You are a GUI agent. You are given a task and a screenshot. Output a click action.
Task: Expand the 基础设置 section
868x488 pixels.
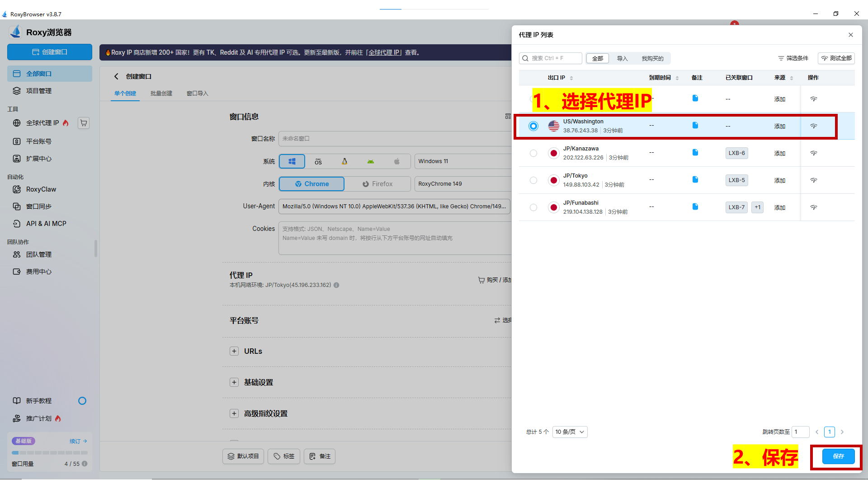pos(234,382)
